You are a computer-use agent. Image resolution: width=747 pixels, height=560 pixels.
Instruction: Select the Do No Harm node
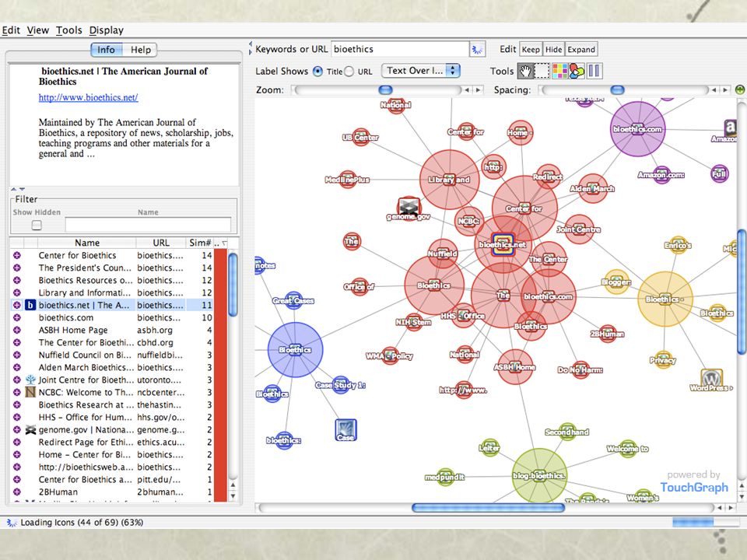[x=580, y=370]
